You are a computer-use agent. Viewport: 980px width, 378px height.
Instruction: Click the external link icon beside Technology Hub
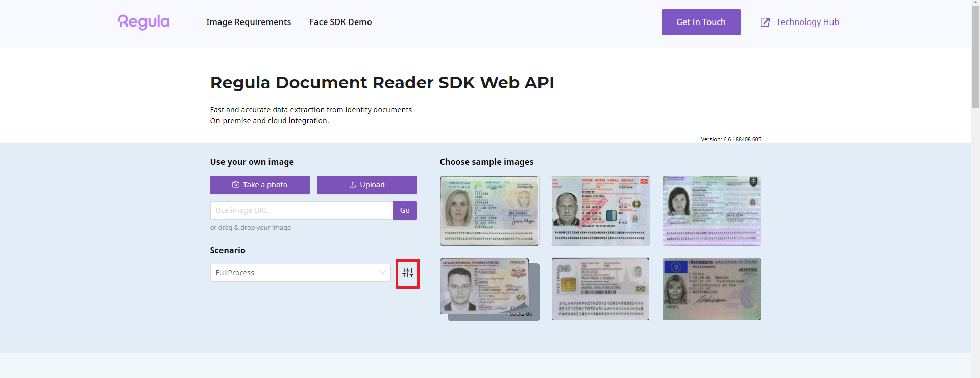point(765,22)
